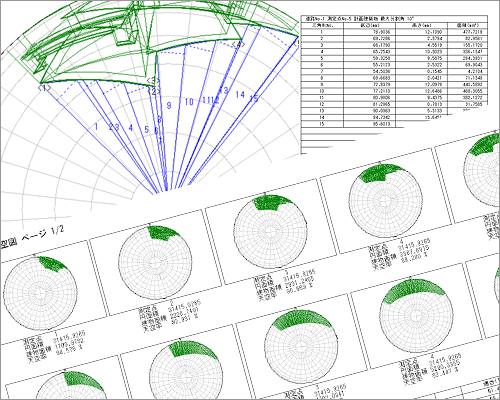Click the '0.1545' height value in row 7

(x=435, y=71)
